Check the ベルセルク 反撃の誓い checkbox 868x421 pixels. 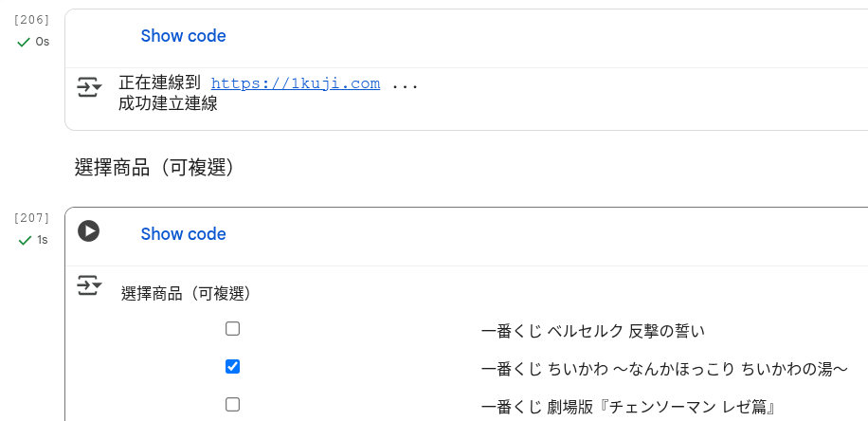pos(232,329)
